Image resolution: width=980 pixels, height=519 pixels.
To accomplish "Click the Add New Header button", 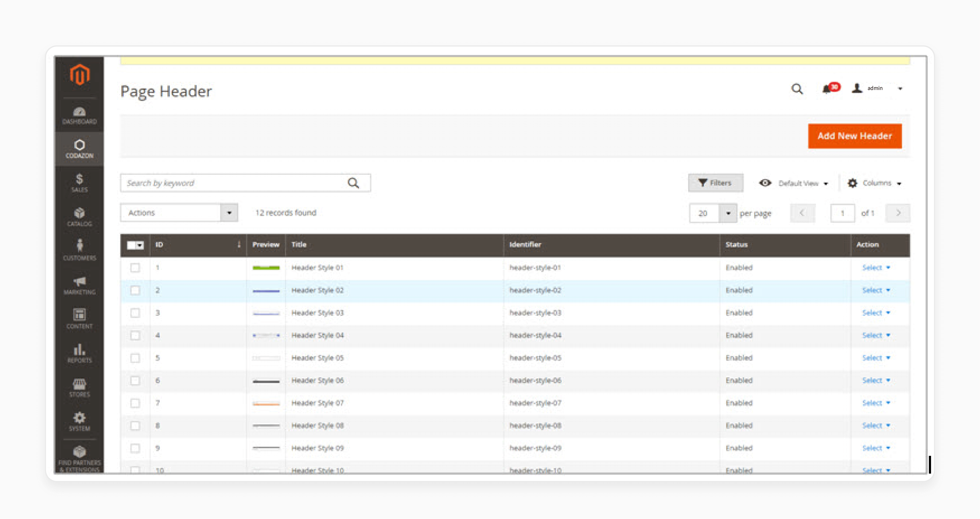I will coord(854,136).
